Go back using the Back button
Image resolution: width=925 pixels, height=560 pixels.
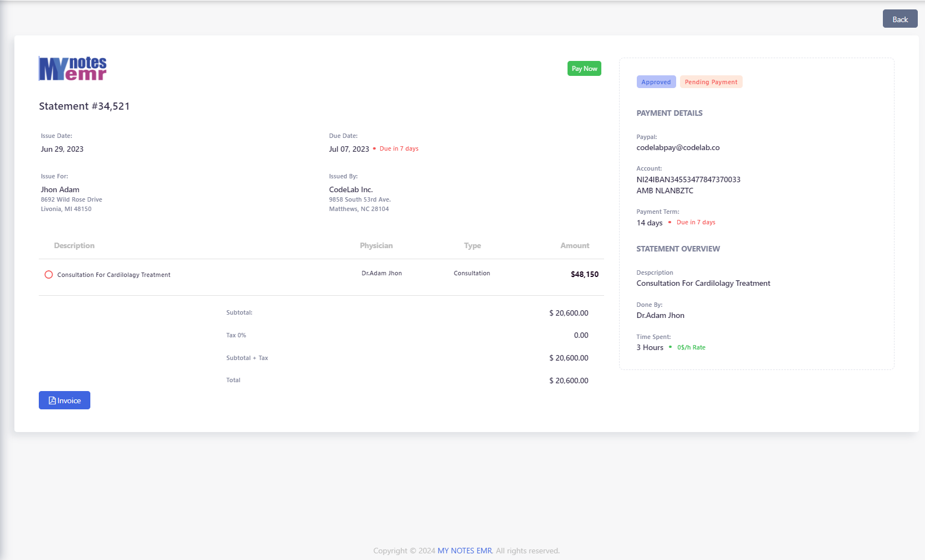click(900, 19)
